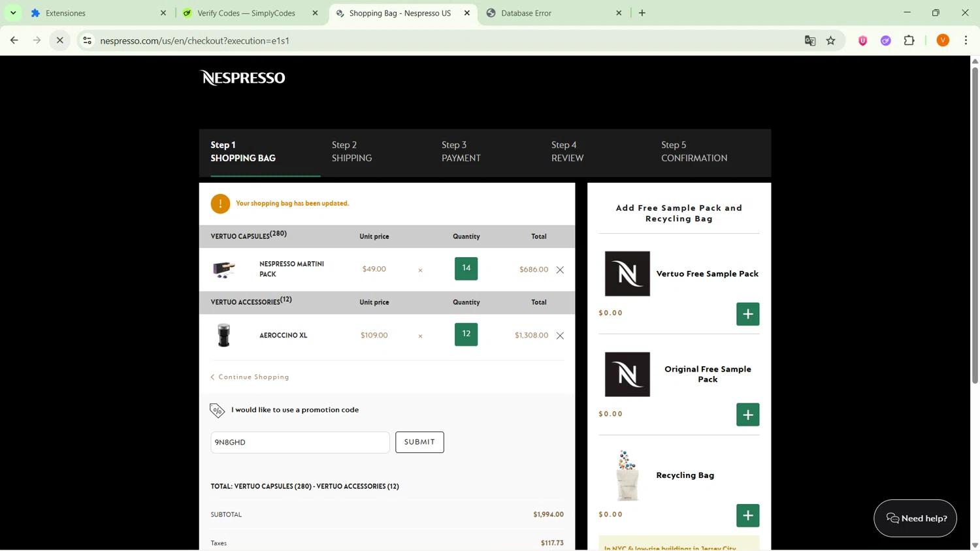Open the Chrome profile avatar
The image size is (980, 551).
click(943, 40)
